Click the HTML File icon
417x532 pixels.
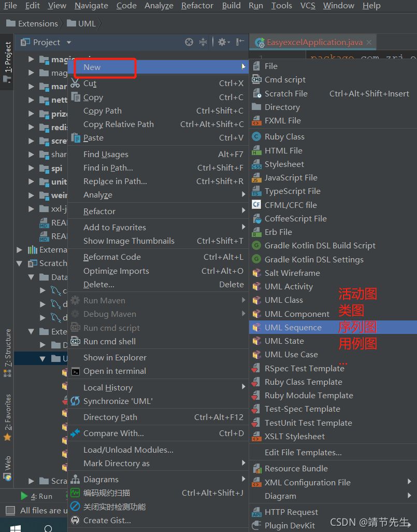coord(256,150)
